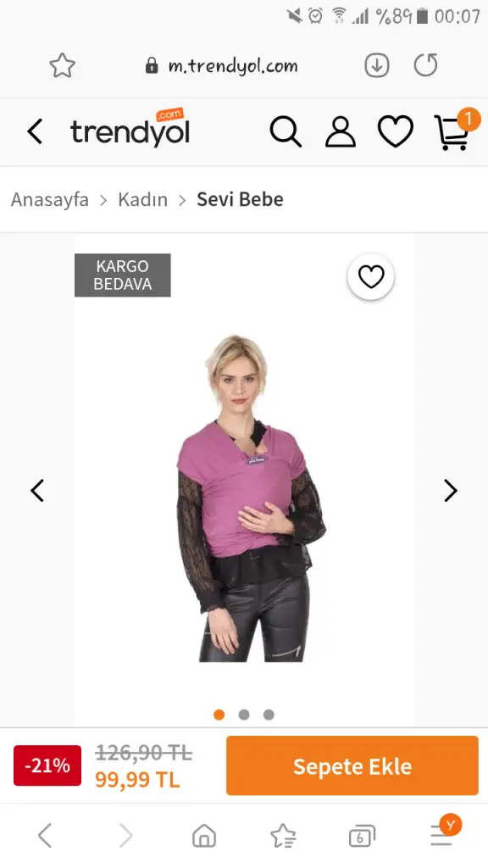Open search with magnifier icon
Viewport: 488px width, 868px height.
286,131
